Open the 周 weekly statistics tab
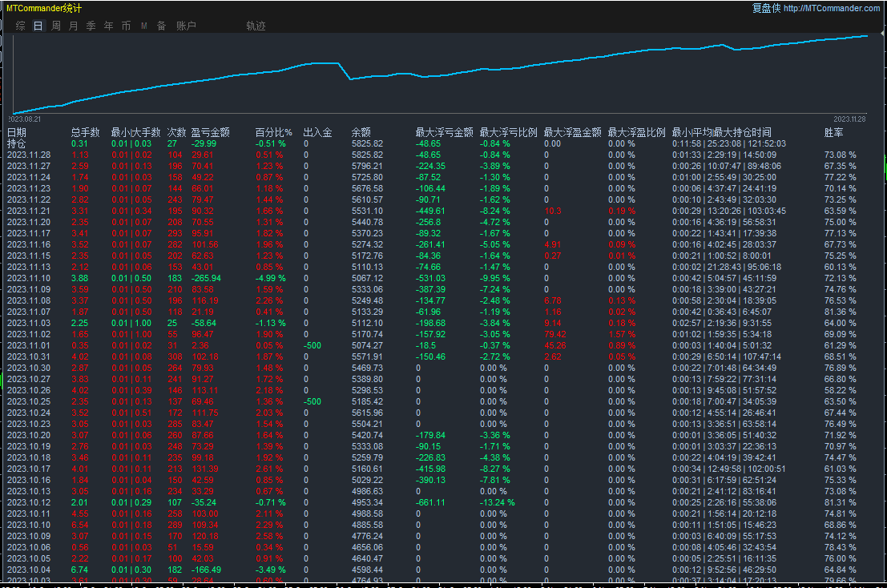The image size is (887, 588). 56,26
